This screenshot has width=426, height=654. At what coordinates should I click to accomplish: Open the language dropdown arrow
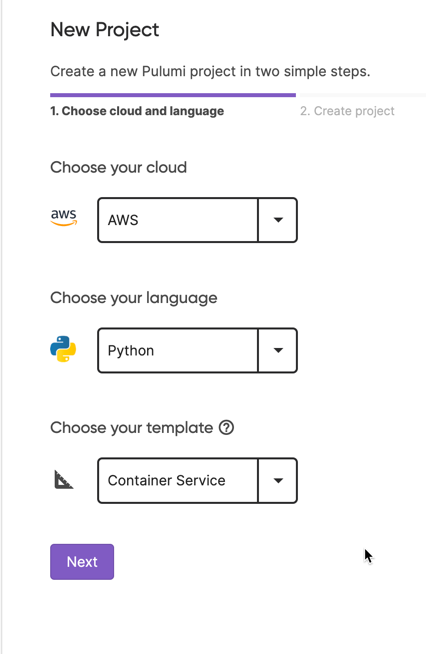278,350
